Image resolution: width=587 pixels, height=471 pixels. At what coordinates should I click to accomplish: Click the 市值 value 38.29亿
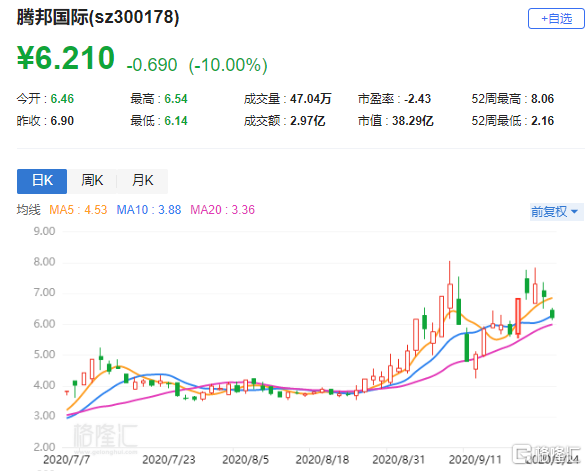[413, 121]
